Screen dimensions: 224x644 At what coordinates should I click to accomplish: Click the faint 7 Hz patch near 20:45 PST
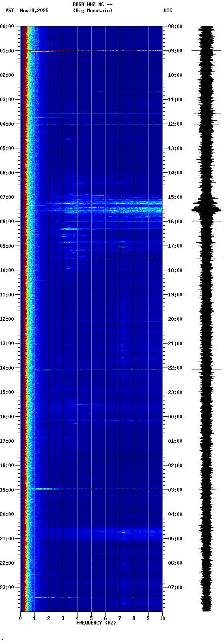(124, 532)
